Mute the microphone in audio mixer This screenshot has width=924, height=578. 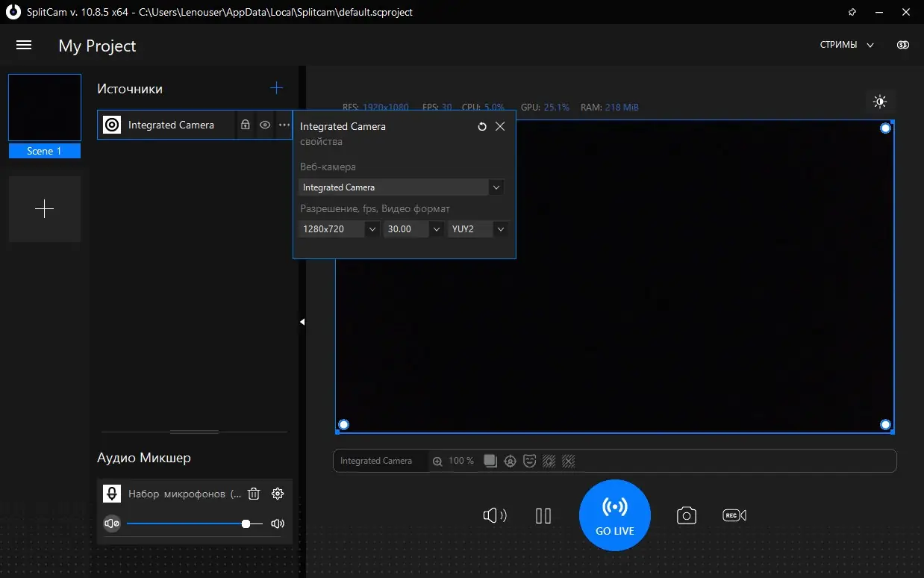pos(112,523)
